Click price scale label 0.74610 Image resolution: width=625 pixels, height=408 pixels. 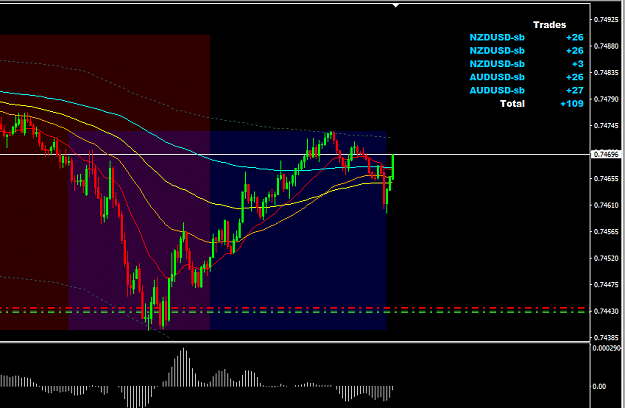click(606, 205)
